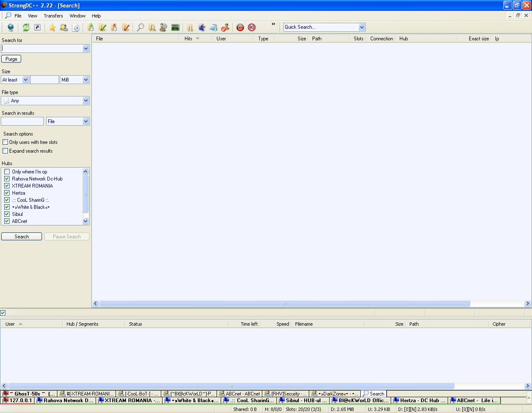
Task: Uncheck the ABCnet hub checkbox
Action: click(x=7, y=221)
